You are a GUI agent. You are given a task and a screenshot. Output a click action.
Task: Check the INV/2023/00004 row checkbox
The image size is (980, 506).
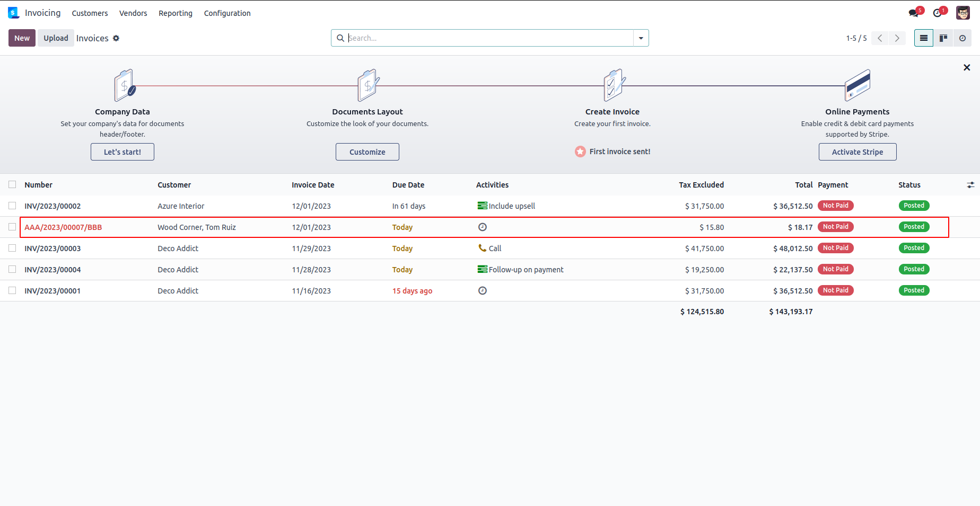12,270
